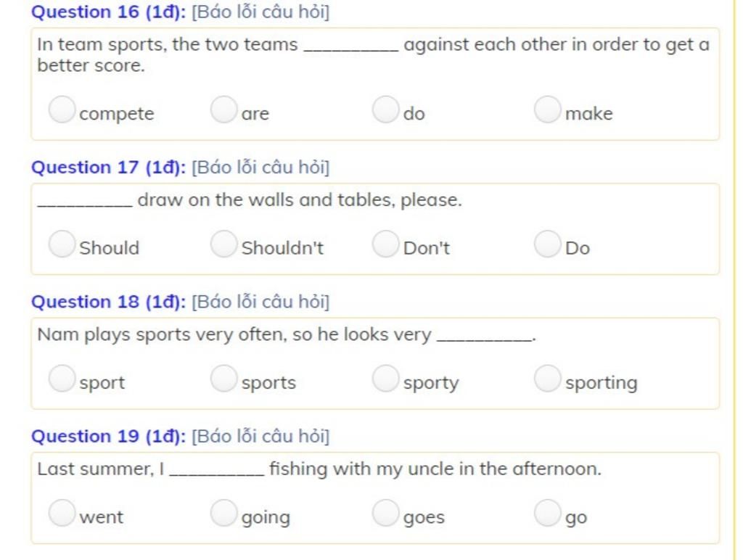Viewport: 743px width, 560px height.
Task: Select the 'go' option in Question 19
Action: (x=548, y=513)
